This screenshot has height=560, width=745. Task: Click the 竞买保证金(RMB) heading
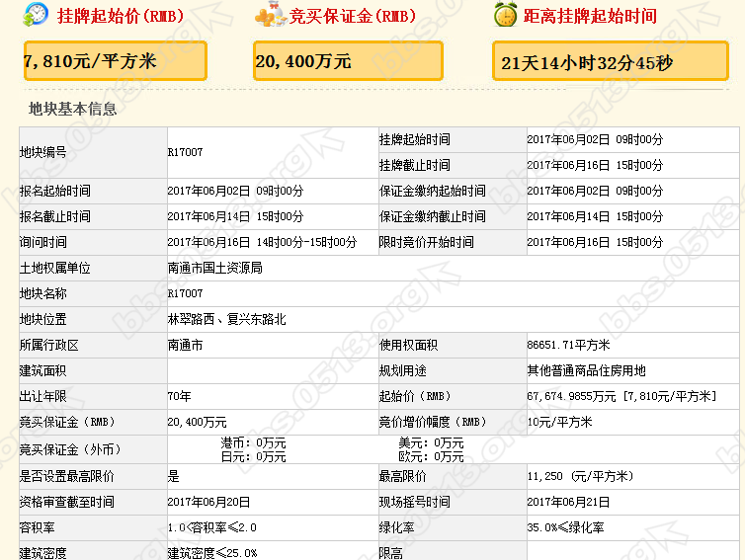click(352, 16)
